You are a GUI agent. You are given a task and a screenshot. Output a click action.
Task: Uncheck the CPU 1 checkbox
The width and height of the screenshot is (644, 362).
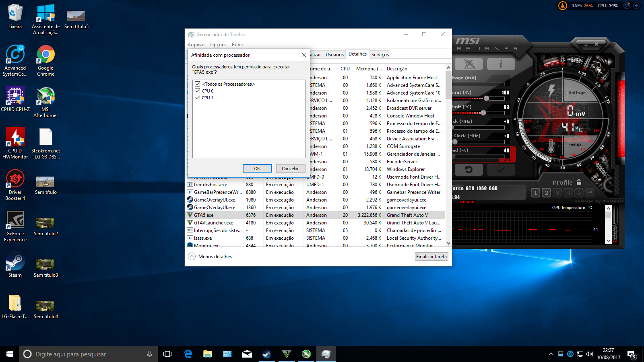click(197, 98)
